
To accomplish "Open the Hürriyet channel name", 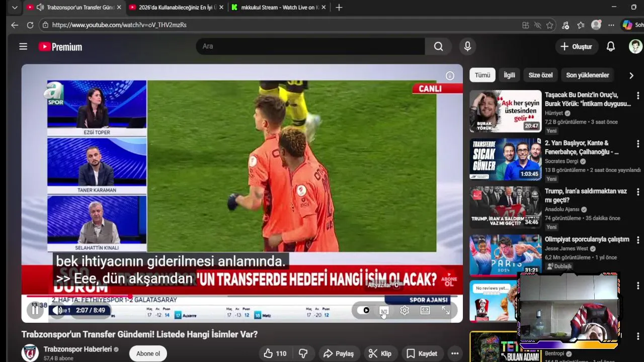I will 553,113.
